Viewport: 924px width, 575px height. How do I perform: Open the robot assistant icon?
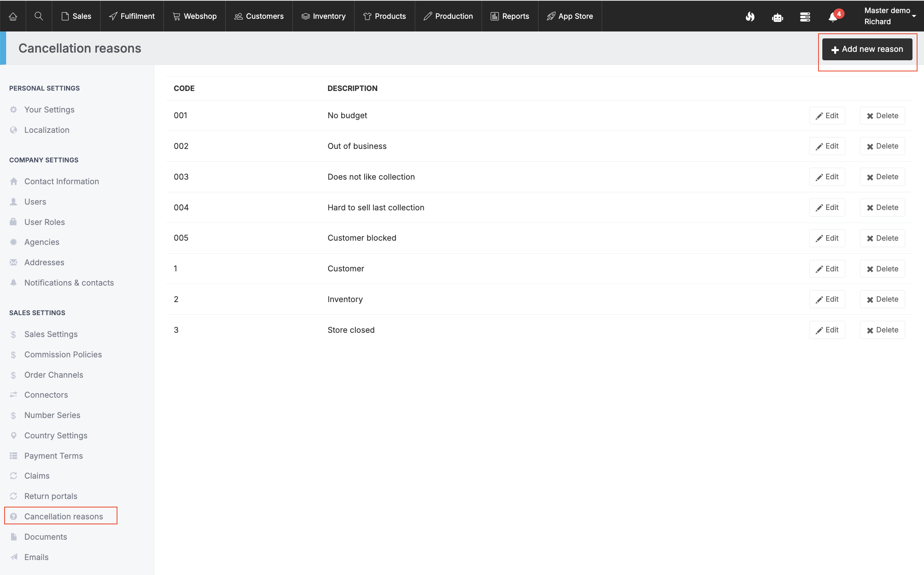click(777, 17)
